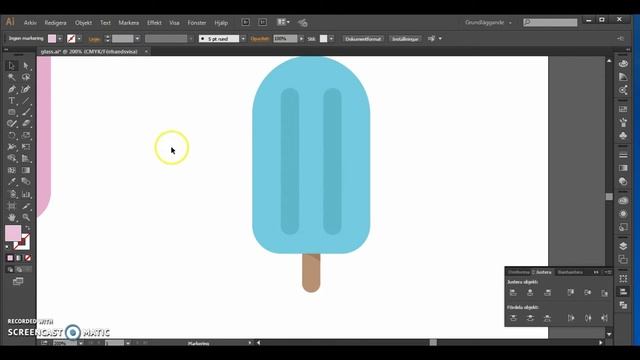
Task: Select the Eyedropper tool
Action: (x=11, y=182)
